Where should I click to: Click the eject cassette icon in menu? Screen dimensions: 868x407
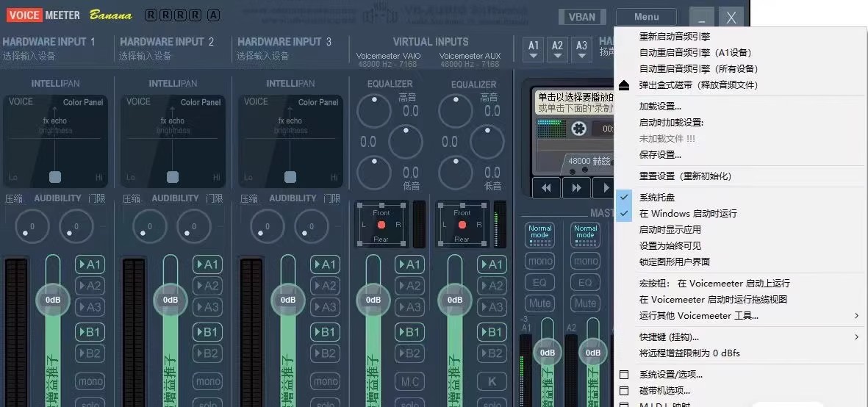tap(624, 85)
